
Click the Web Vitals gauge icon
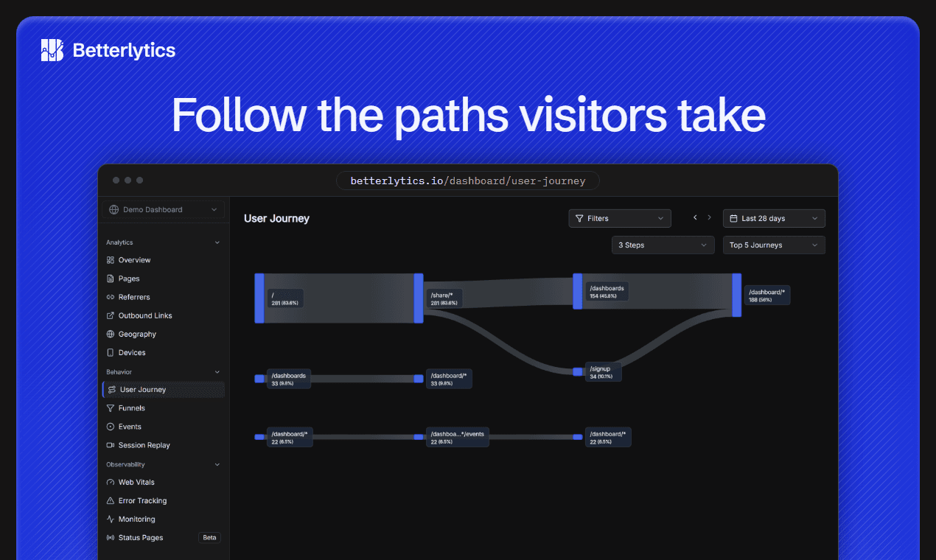pyautogui.click(x=111, y=482)
